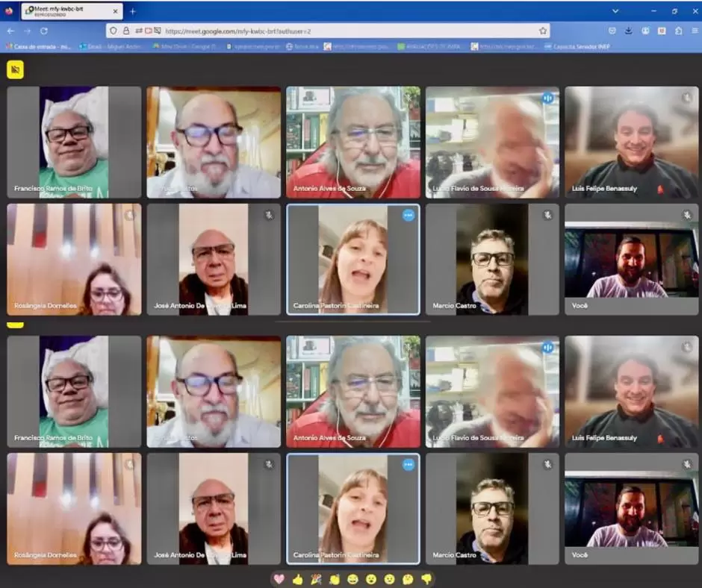Open the tracking protection shield in address bar

[114, 31]
